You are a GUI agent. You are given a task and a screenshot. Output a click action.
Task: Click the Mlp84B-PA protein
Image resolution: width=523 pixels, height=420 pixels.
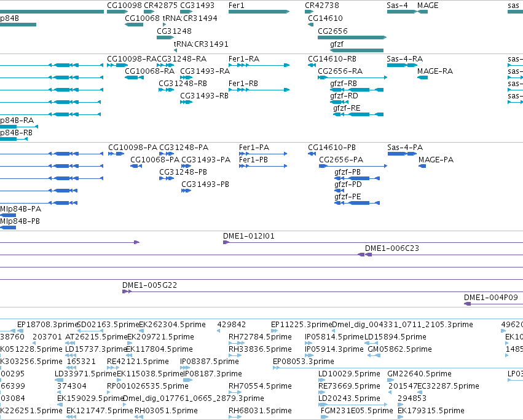(8, 216)
